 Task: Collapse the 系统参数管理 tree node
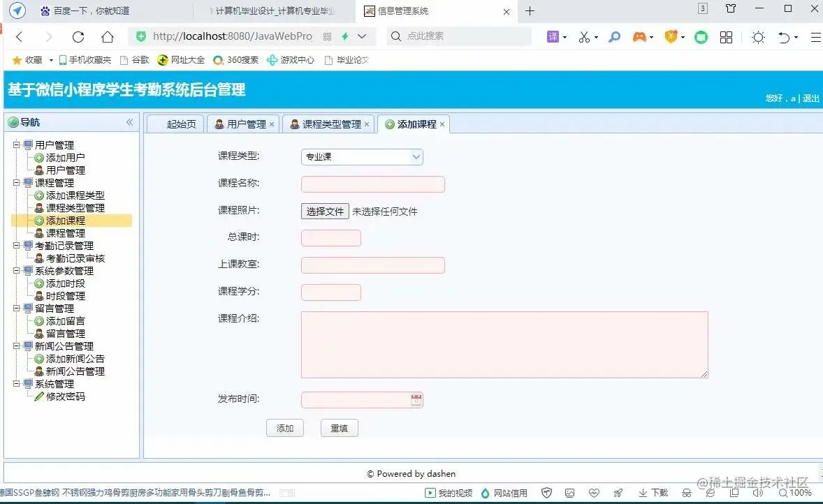click(16, 271)
